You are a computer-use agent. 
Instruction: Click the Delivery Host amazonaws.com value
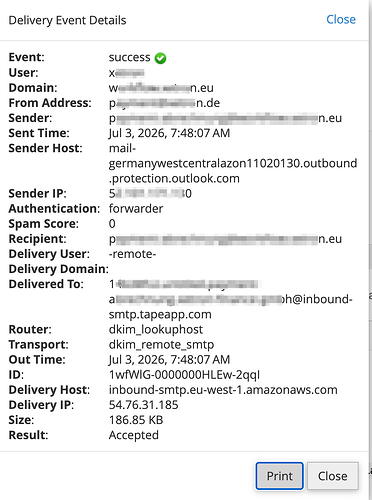[223, 390]
